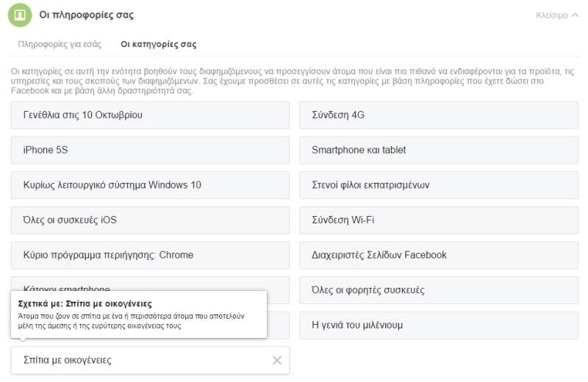Select the iPhone 5S category
This screenshot has width=588, height=382.
click(150, 150)
